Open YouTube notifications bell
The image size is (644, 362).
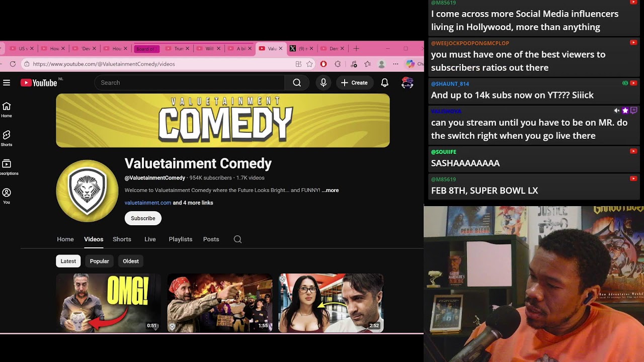pos(385,82)
